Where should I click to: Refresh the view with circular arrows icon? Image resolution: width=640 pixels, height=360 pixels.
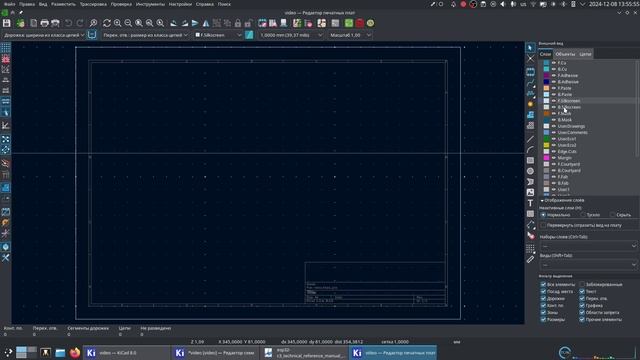coord(107,23)
